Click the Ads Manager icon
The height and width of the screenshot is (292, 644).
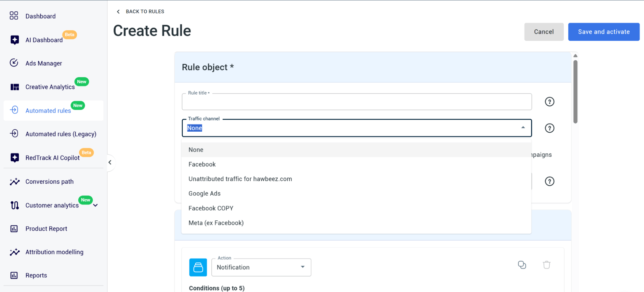tap(14, 63)
